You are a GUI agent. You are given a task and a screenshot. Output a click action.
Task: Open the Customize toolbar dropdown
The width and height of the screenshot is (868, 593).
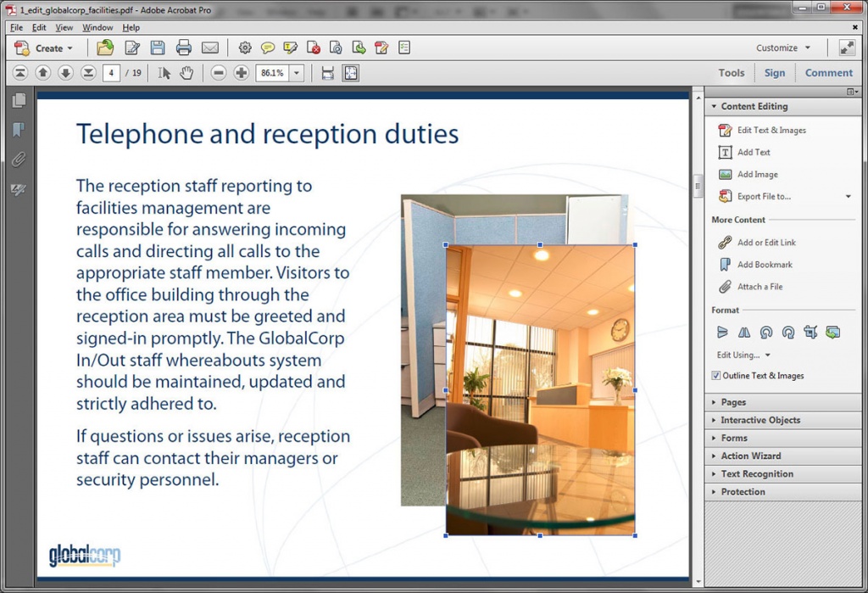pos(783,48)
